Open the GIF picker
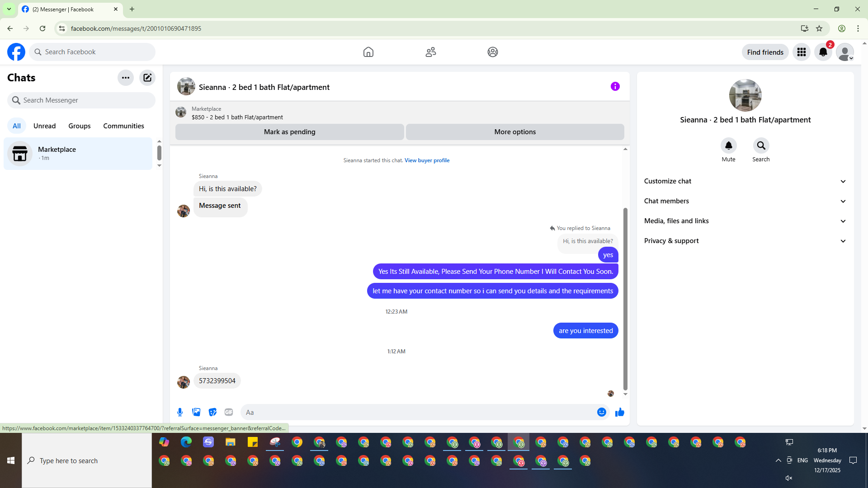 click(x=229, y=412)
